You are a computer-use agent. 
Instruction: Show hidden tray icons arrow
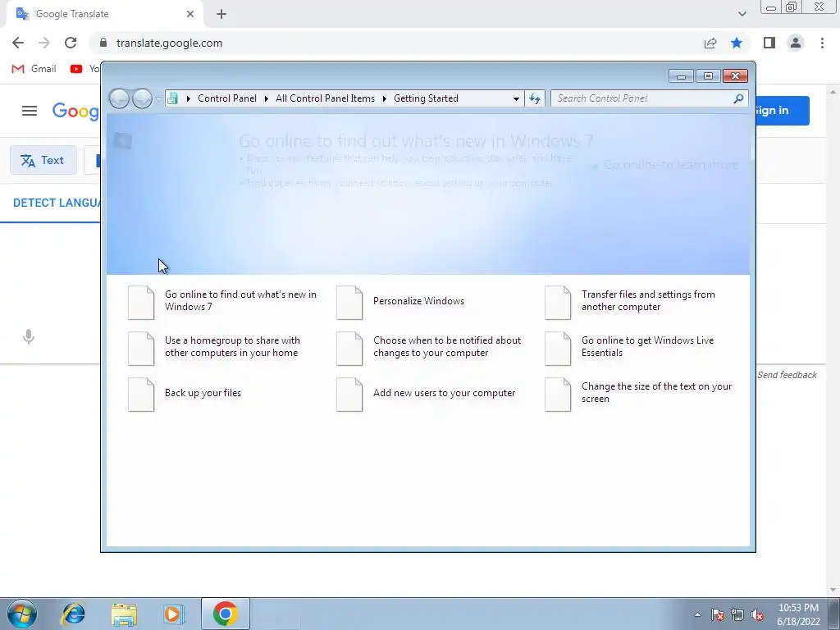click(x=697, y=615)
